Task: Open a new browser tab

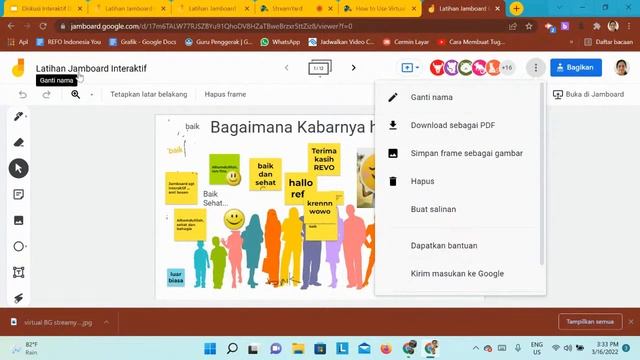Action: 516,9
